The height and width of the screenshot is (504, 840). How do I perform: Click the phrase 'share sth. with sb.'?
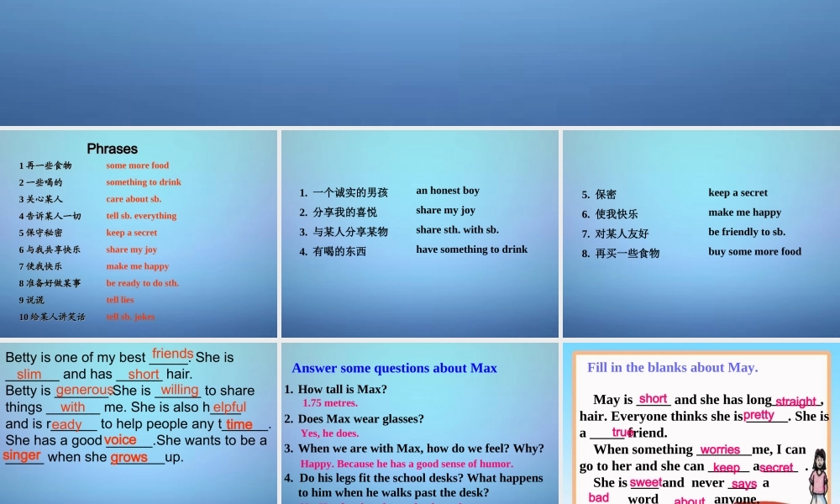(x=457, y=229)
